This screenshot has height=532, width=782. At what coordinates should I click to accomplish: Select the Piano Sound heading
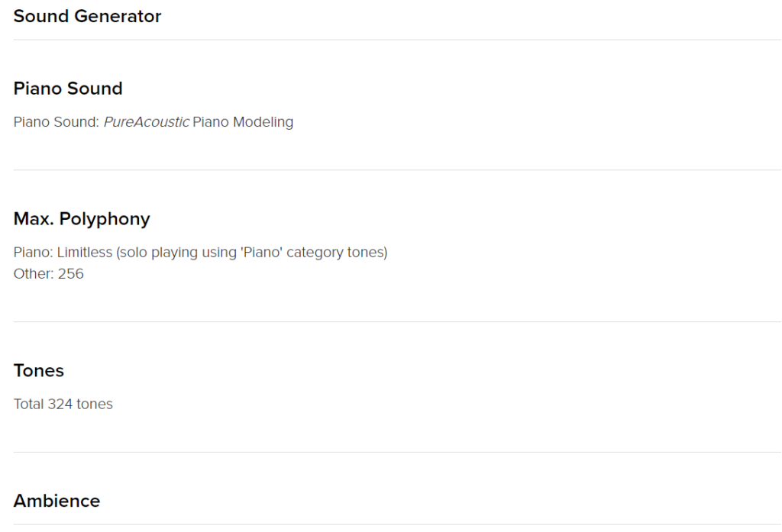tap(68, 89)
